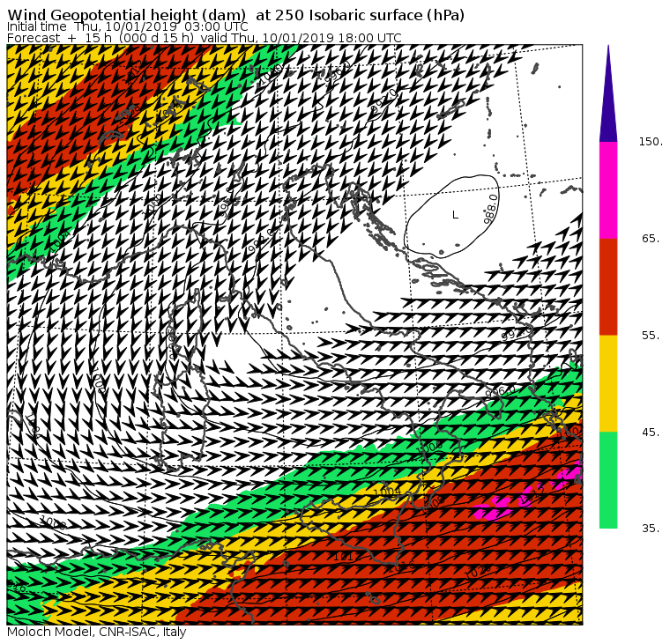Click the map title "Wind Geopotential height (dam)"

coord(126,15)
